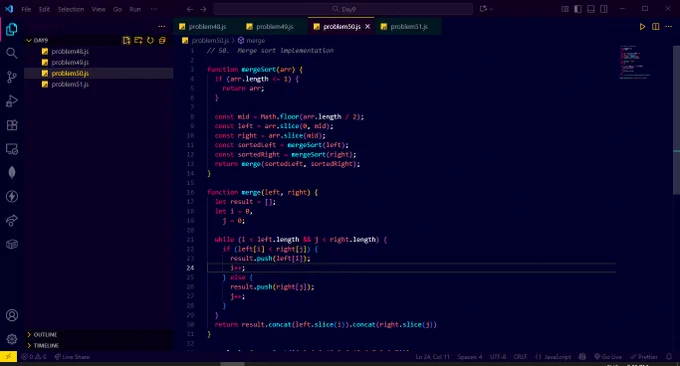Open problem48.js from Explorer
The width and height of the screenshot is (680, 366).
99,52
